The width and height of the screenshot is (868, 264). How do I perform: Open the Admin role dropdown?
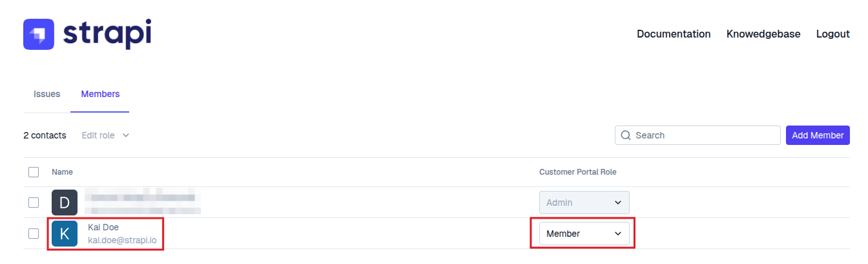click(x=584, y=203)
